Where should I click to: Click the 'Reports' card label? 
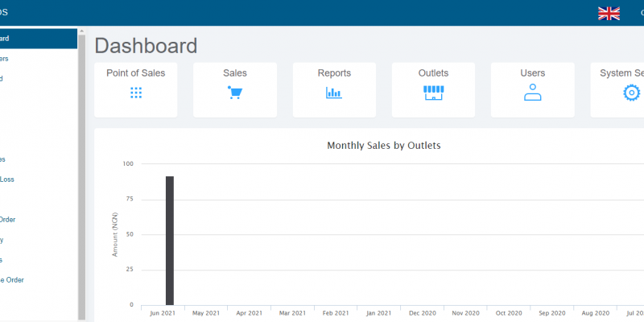pyautogui.click(x=333, y=73)
